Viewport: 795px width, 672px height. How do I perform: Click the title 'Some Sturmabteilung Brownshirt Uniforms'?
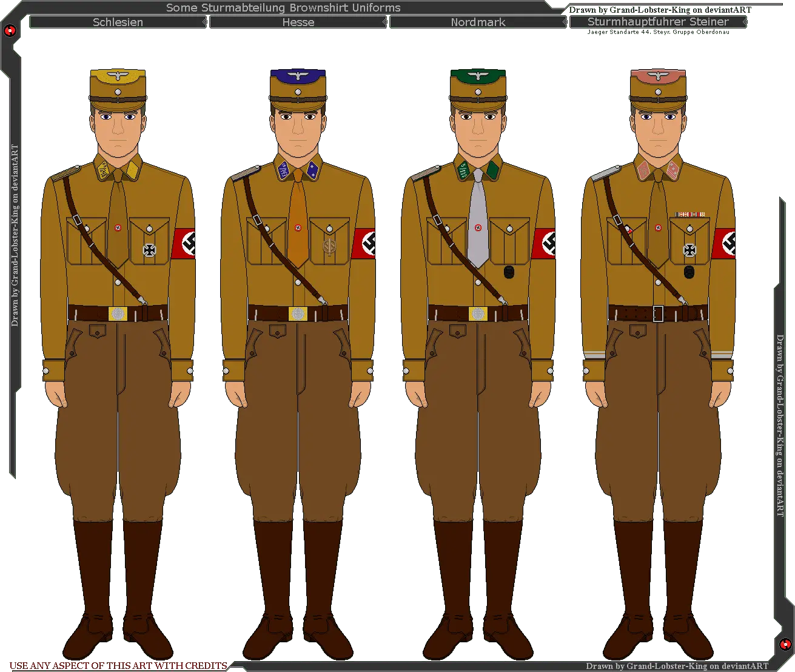(283, 8)
